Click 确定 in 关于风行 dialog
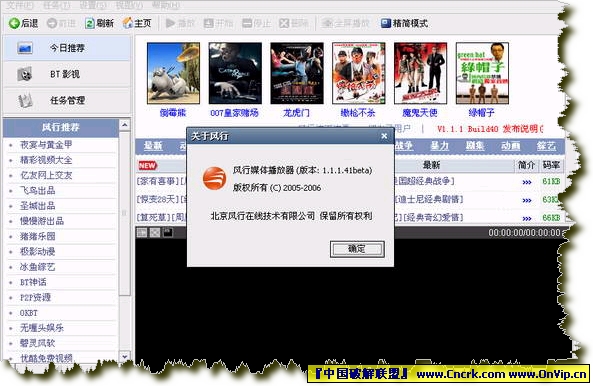 (x=357, y=249)
